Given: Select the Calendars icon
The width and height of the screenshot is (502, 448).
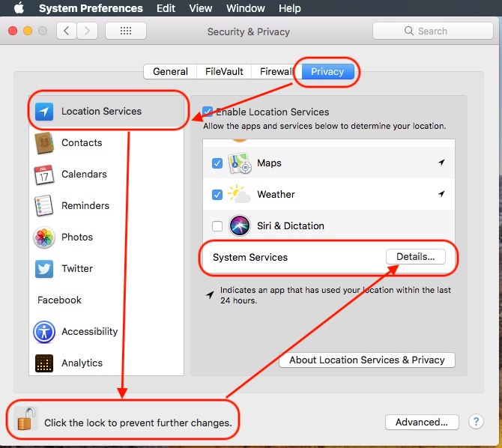Looking at the screenshot, I should [44, 175].
